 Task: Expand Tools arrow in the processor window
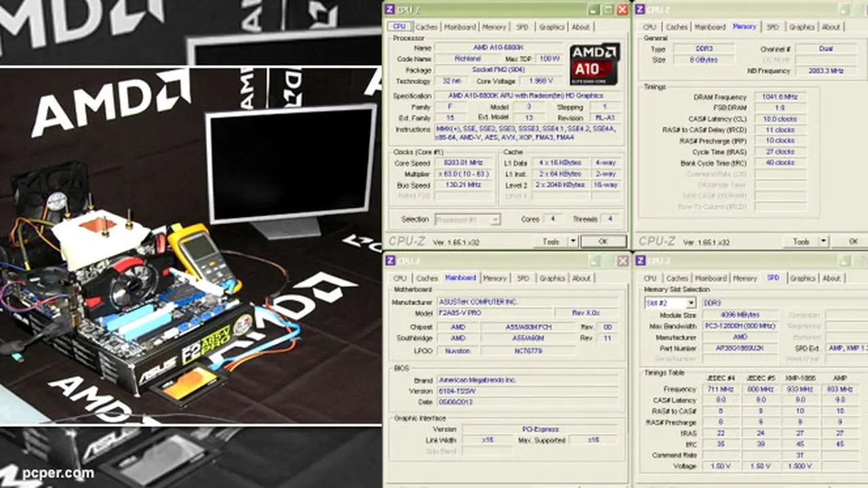click(573, 241)
